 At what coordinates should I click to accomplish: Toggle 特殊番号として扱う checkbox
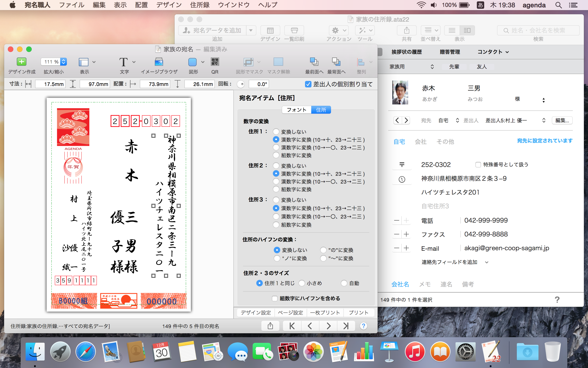[478, 165]
